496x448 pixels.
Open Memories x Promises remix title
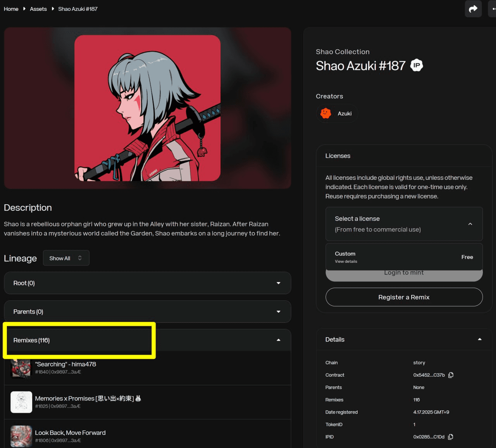(x=88, y=398)
